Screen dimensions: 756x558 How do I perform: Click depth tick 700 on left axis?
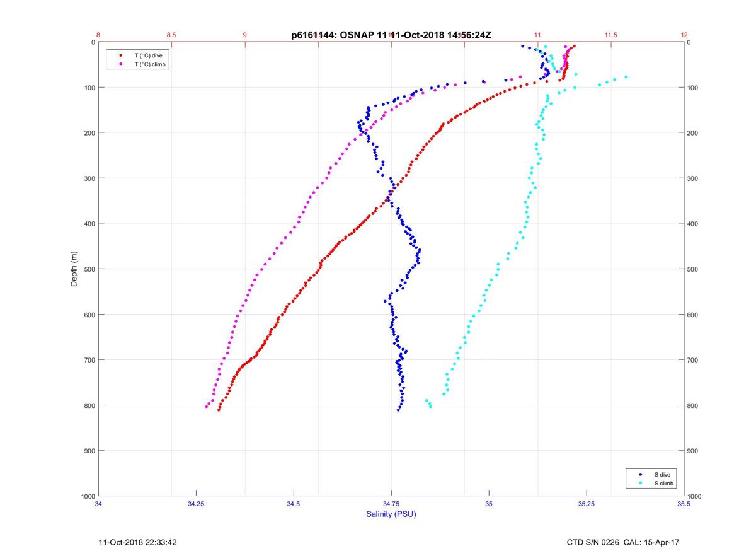coord(89,360)
